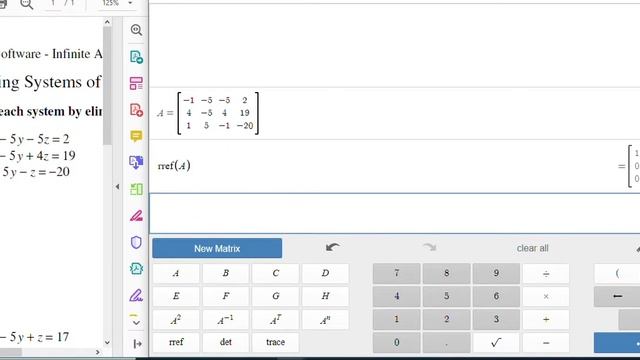Image resolution: width=640 pixels, height=360 pixels.
Task: Open the green Compare Files tool icon
Action: [136, 189]
